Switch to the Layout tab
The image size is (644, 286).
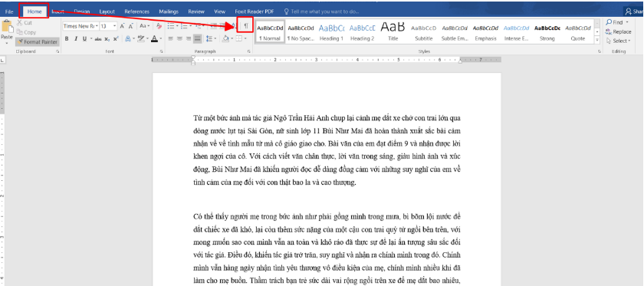click(x=107, y=12)
